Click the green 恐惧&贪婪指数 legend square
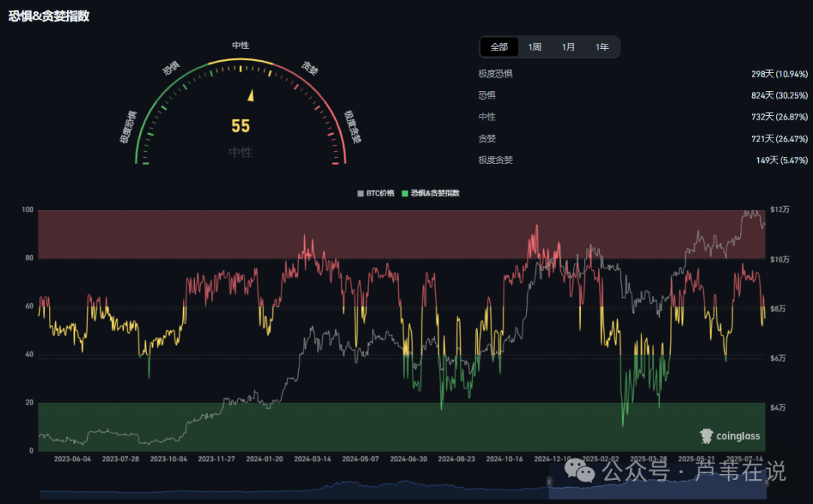The height and width of the screenshot is (504, 813). pyautogui.click(x=405, y=193)
